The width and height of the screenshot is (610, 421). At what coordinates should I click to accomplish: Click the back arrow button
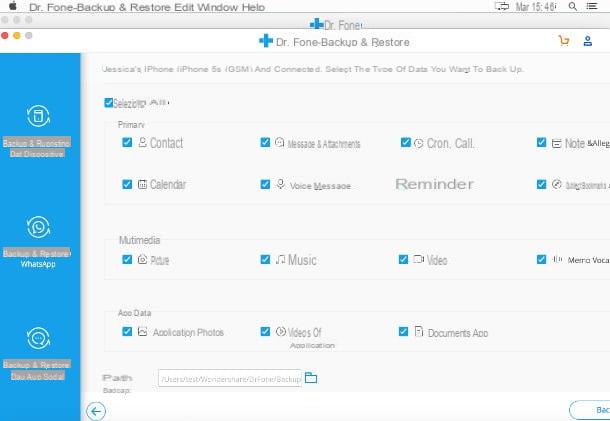point(96,411)
